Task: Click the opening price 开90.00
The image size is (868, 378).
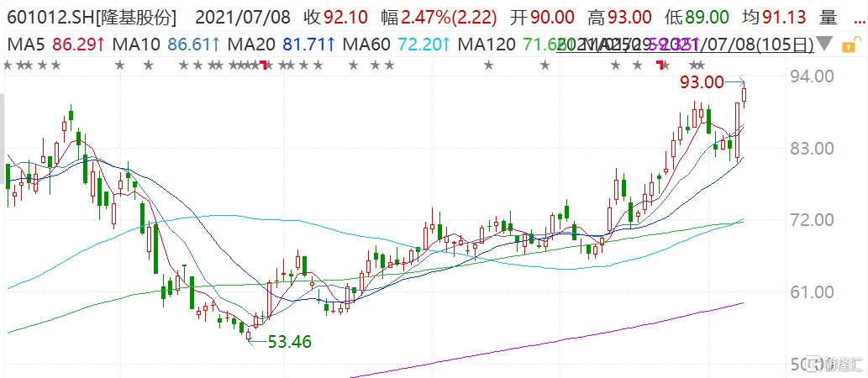Action: (x=543, y=18)
